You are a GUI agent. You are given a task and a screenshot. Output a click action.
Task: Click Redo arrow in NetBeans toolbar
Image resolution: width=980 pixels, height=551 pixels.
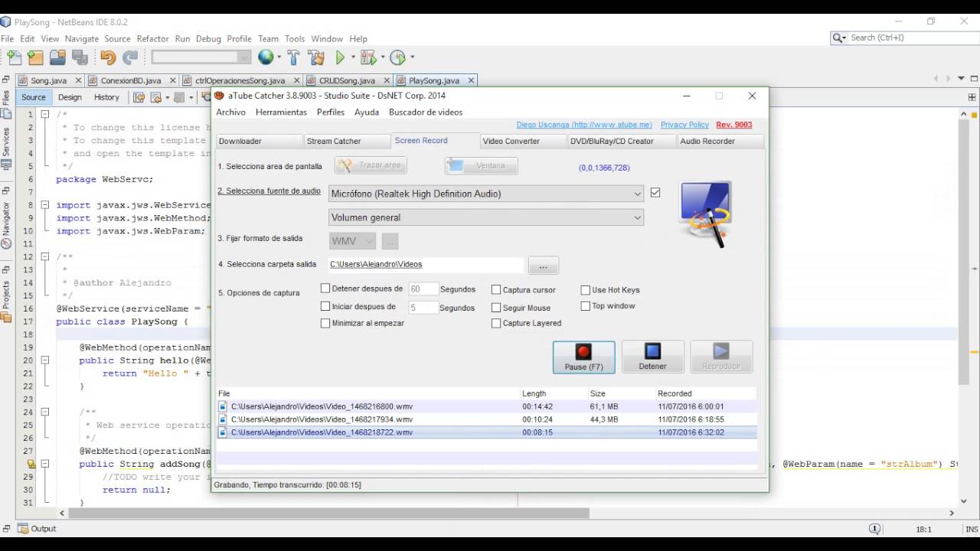(x=130, y=57)
